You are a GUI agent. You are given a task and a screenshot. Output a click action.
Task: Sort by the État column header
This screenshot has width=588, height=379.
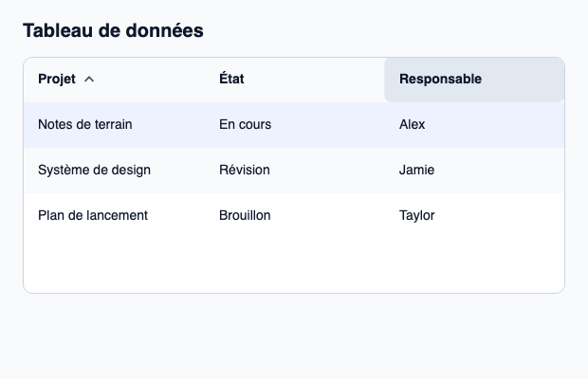(x=294, y=80)
